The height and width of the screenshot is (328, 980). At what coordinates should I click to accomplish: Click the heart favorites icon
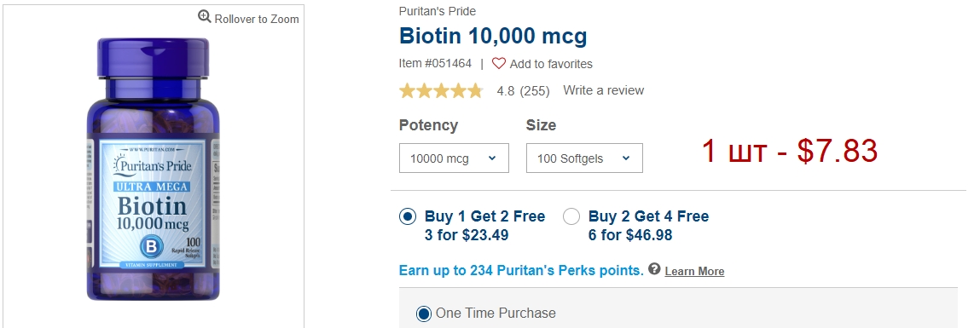point(498,64)
